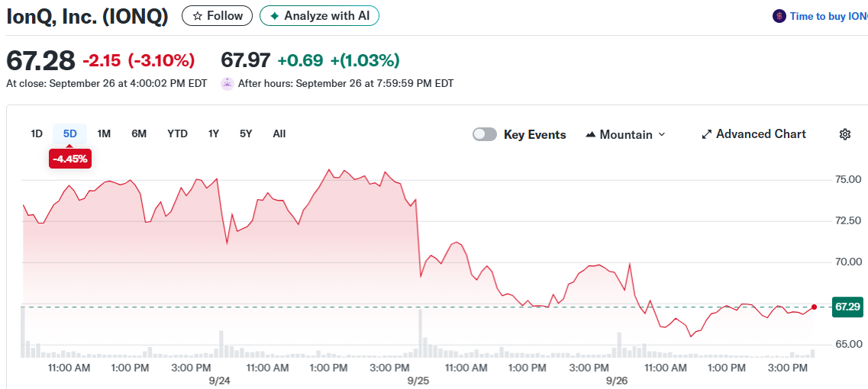Viewport: 868px width, 389px height.
Task: Click the -4.45% change badge
Action: click(x=69, y=159)
